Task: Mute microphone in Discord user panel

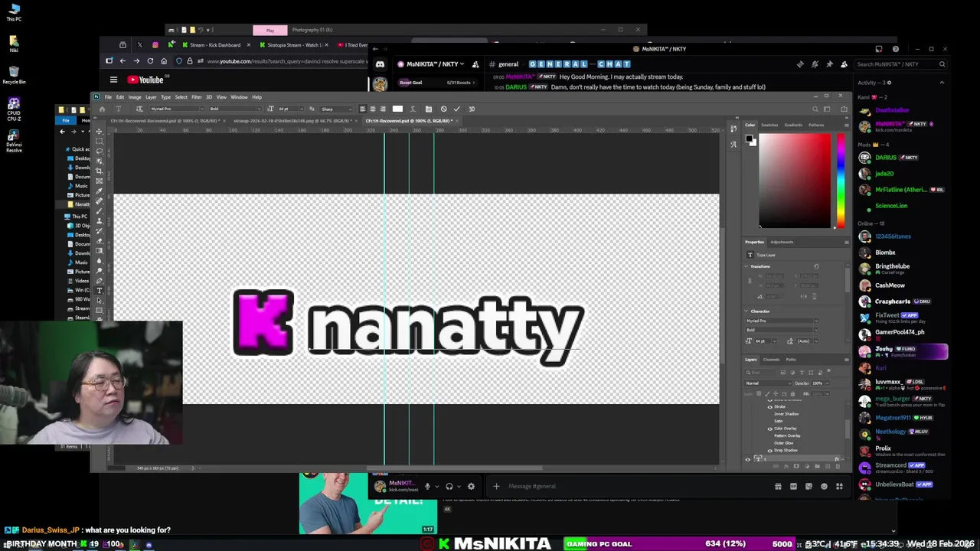Action: coord(427,486)
